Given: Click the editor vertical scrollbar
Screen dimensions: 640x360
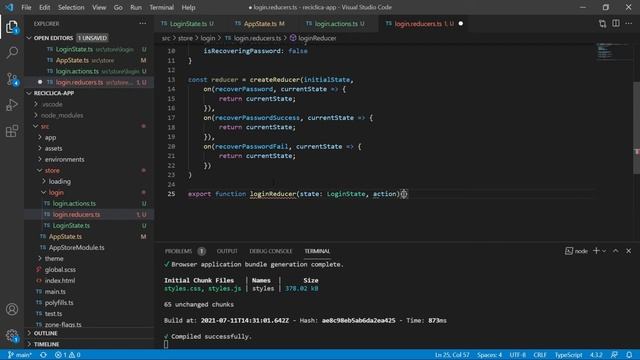Looking at the screenshot, I should [x=636, y=127].
